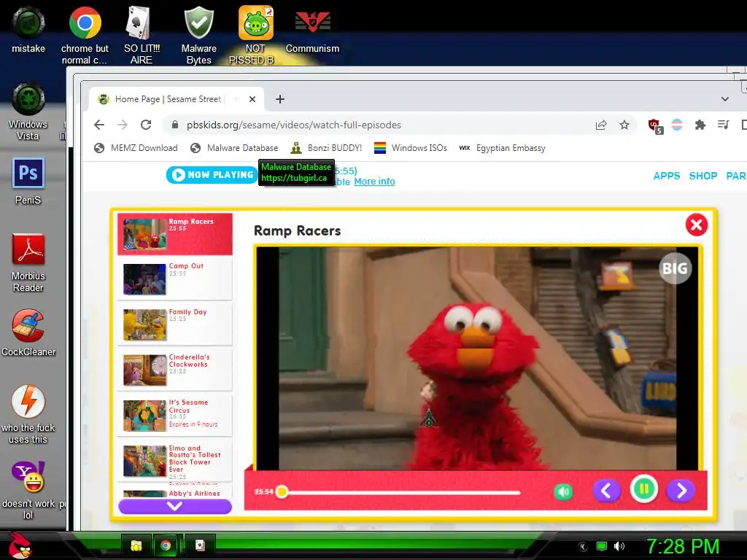Screen dimensions: 747x560
Task: Open a new Chrome tab
Action: [280, 99]
